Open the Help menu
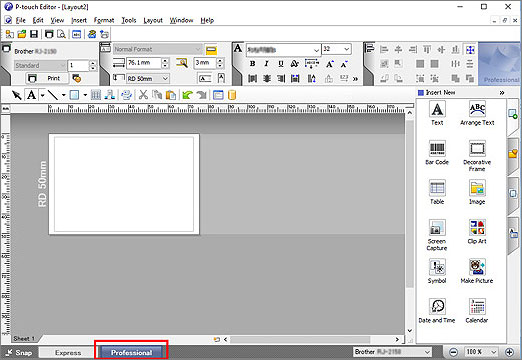 pos(207,20)
